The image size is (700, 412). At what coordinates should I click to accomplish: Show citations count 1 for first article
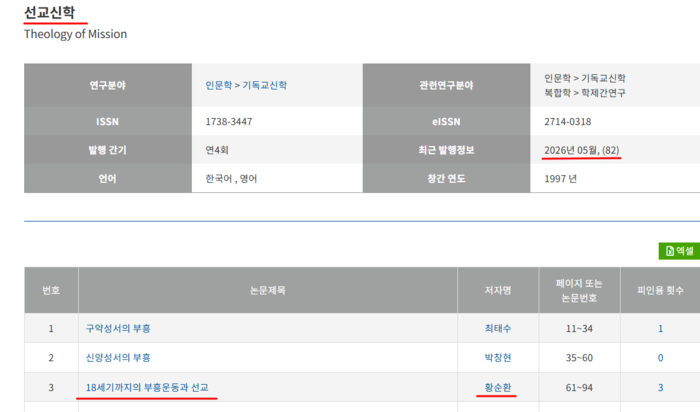[x=660, y=329]
